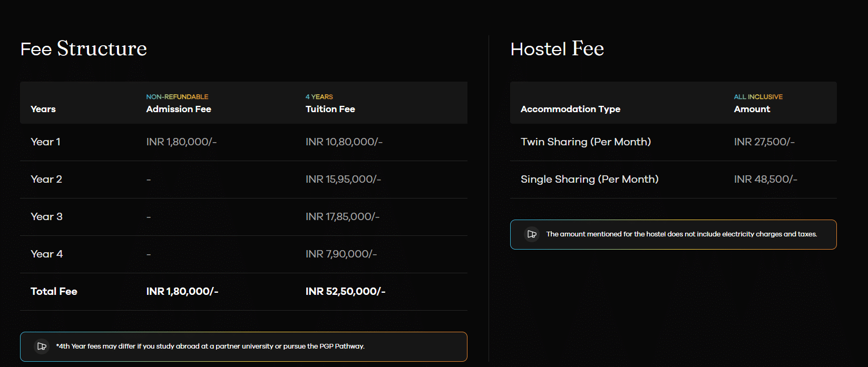Click the megaphone icon in 4th Year note
868x367 pixels.
42,346
